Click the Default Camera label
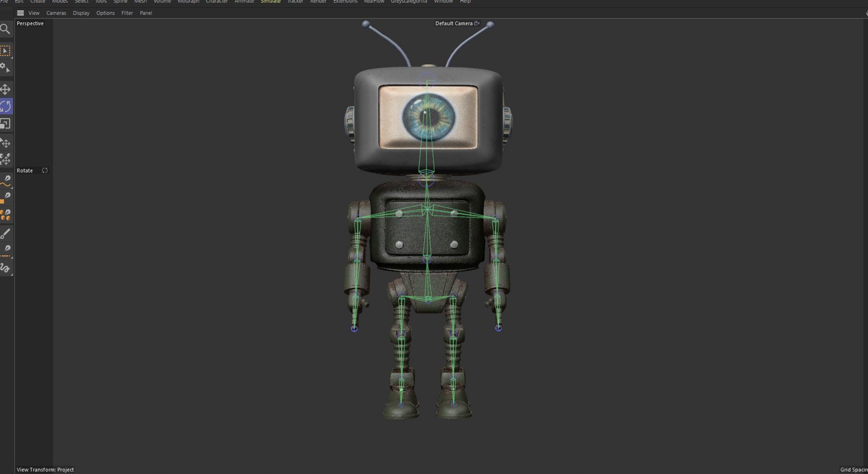Viewport: 868px width, 474px height. [x=453, y=23]
